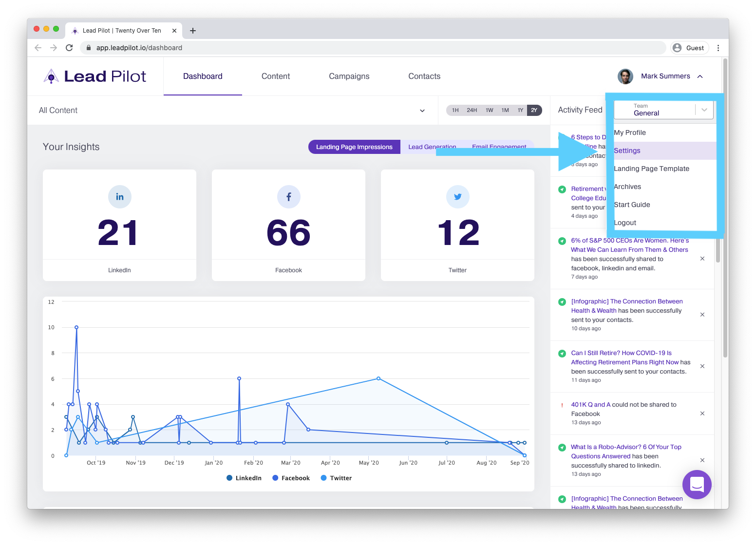Switch to Email Engagement insights

[499, 147]
